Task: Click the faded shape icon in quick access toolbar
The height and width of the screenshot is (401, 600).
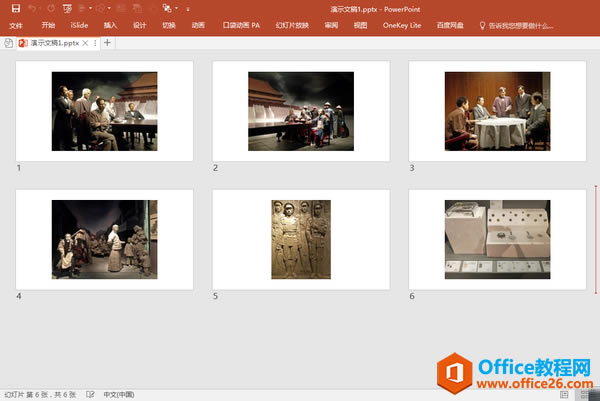Action: click(x=101, y=8)
